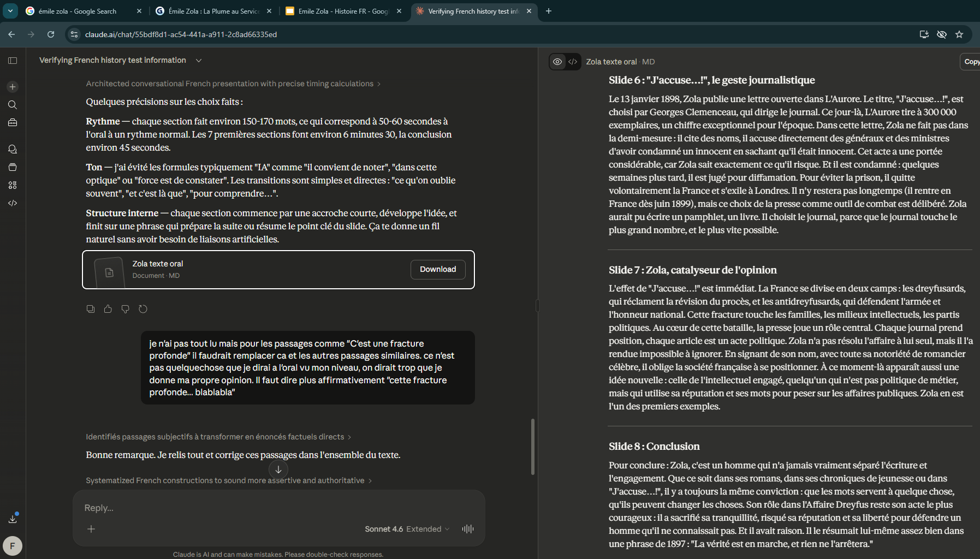Open search chats magnifier icon
The height and width of the screenshot is (559, 980).
tap(13, 105)
